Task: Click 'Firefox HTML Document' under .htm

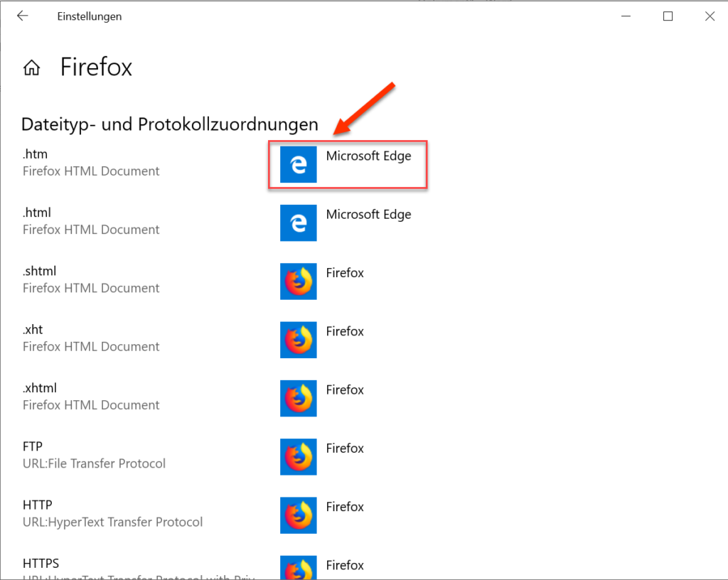Action: point(91,171)
